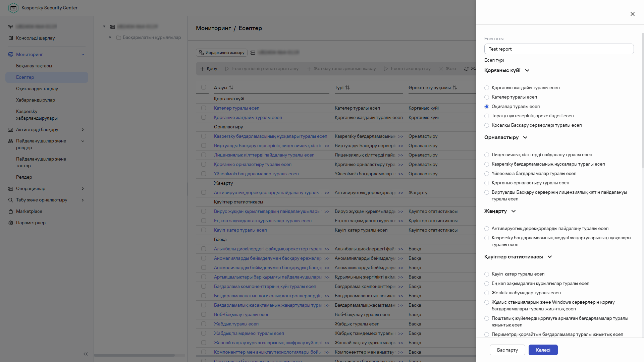Close the report panel with X icon
Screen dimensions: 644x362
click(633, 14)
